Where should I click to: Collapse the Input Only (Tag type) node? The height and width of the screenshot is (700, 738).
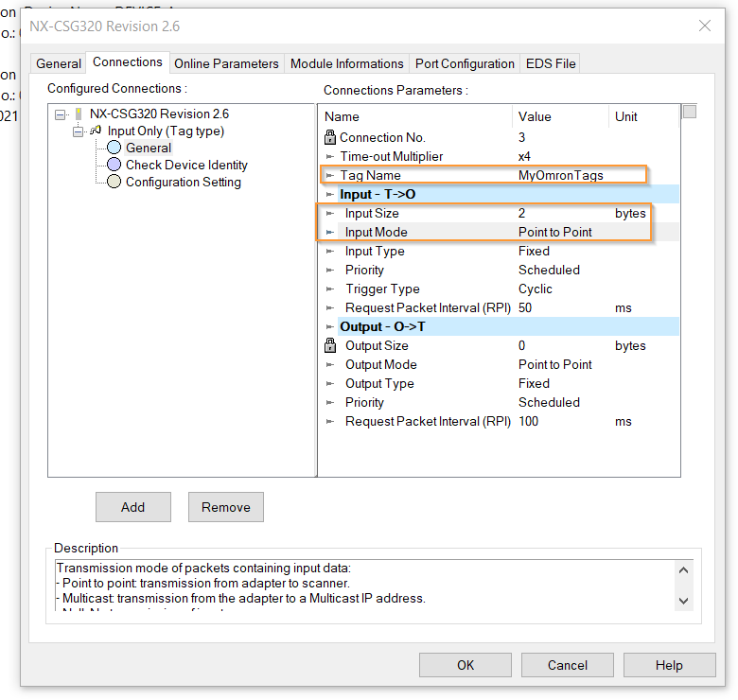coord(78,131)
